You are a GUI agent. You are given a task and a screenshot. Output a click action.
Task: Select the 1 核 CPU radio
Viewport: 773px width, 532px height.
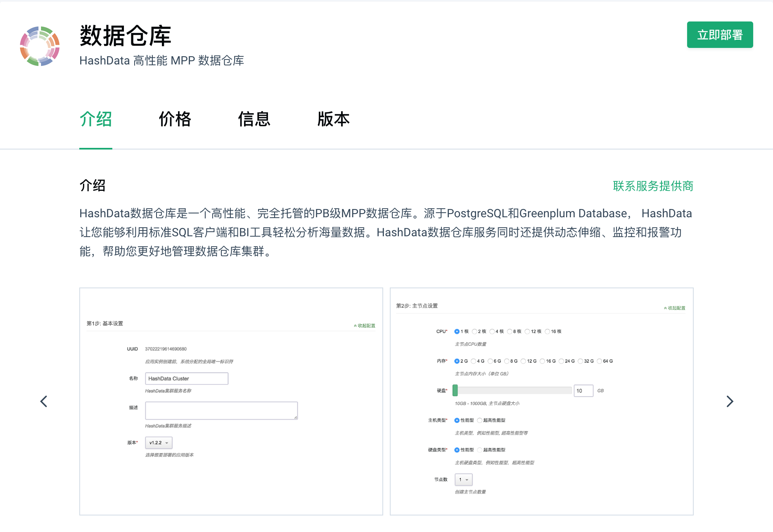457,331
